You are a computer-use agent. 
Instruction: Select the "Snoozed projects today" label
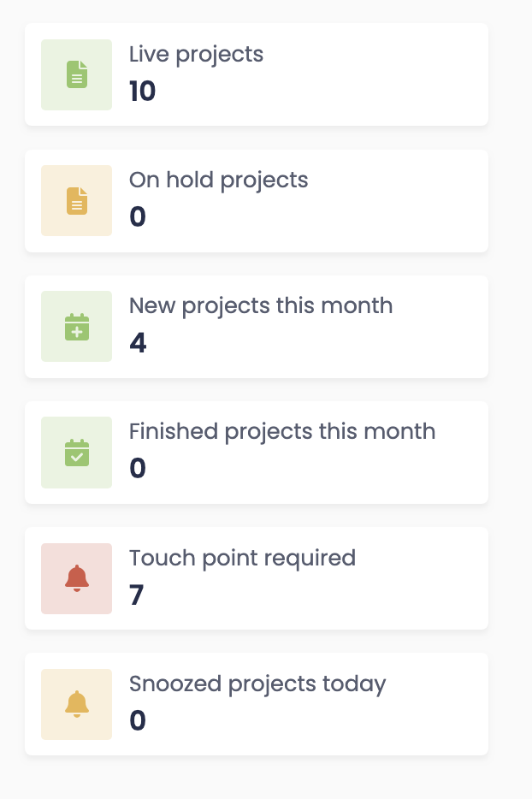(x=257, y=684)
